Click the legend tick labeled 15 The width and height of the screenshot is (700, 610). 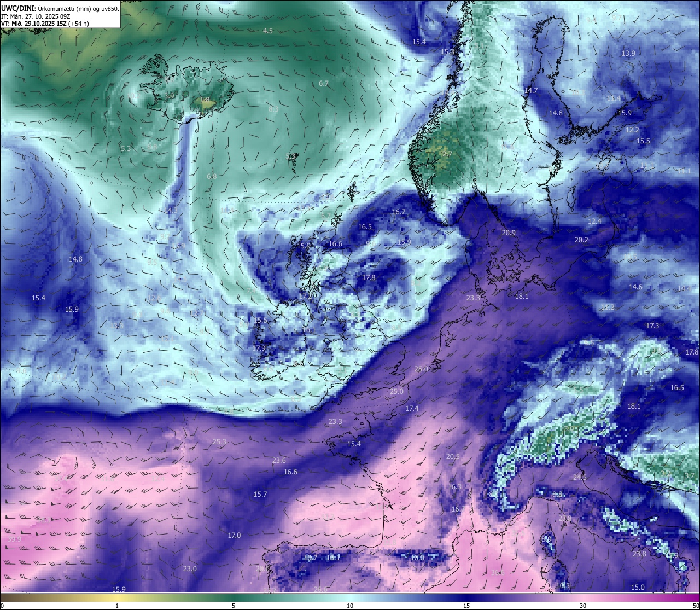[x=466, y=606]
